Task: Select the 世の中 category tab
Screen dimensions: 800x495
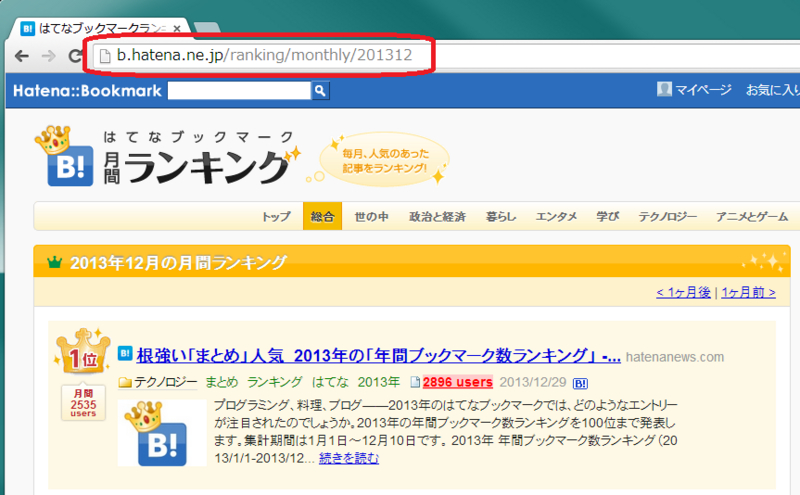Action: [x=371, y=216]
